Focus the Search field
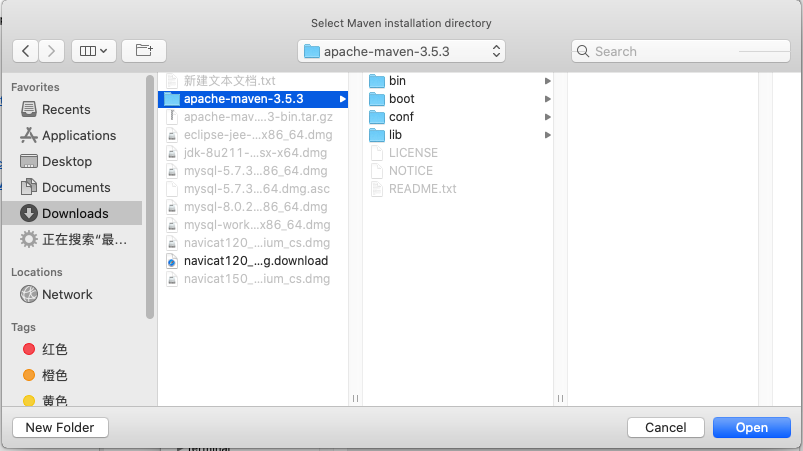Screen dimensions: 803x451 coord(681,51)
